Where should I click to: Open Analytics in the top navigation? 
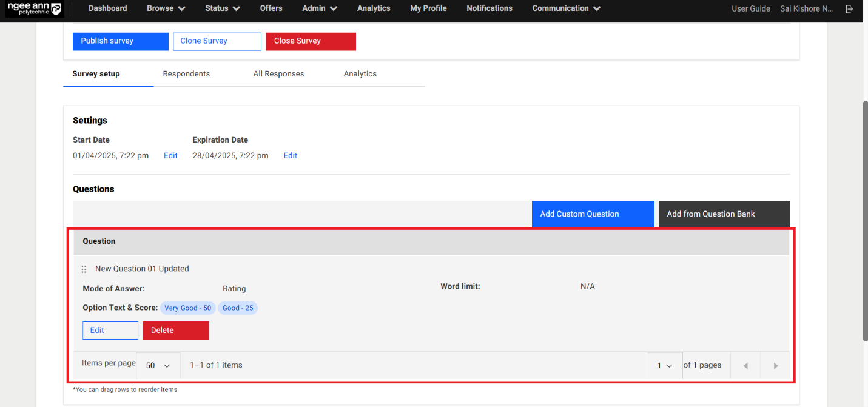click(374, 8)
